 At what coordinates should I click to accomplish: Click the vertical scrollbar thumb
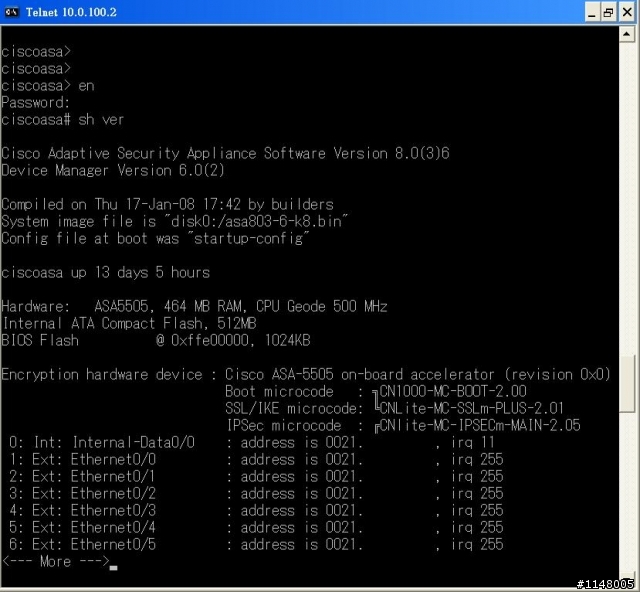[627, 384]
